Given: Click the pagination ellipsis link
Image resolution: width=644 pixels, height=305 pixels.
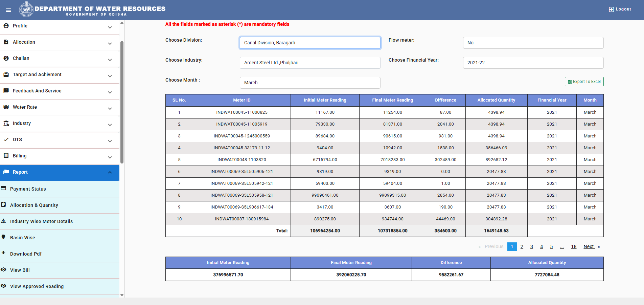Looking at the screenshot, I should pyautogui.click(x=562, y=246).
